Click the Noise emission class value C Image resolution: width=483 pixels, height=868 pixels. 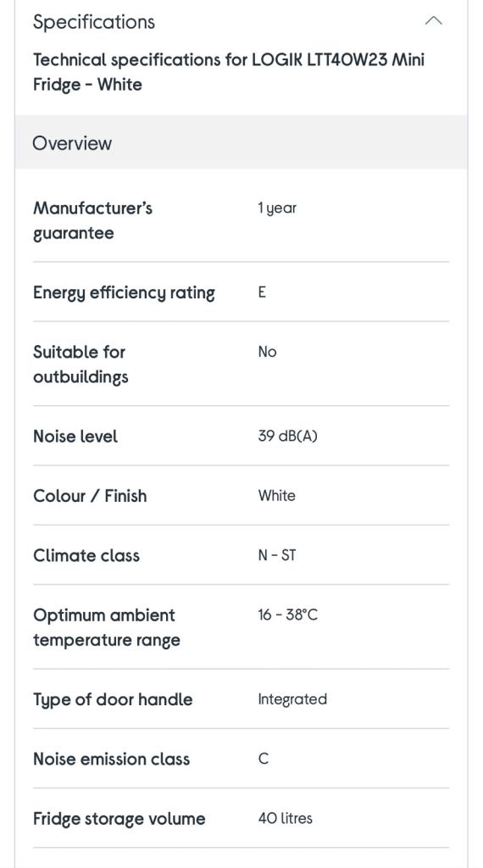pyautogui.click(x=264, y=759)
